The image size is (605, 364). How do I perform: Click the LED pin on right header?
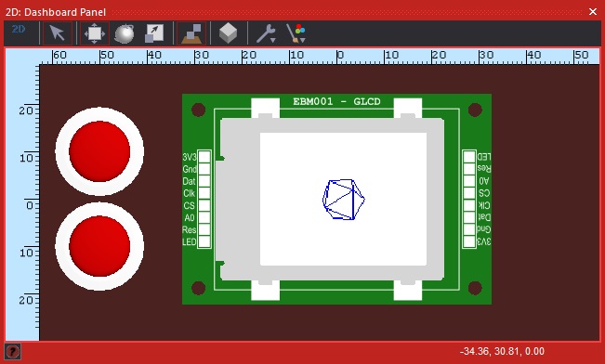[x=469, y=157]
